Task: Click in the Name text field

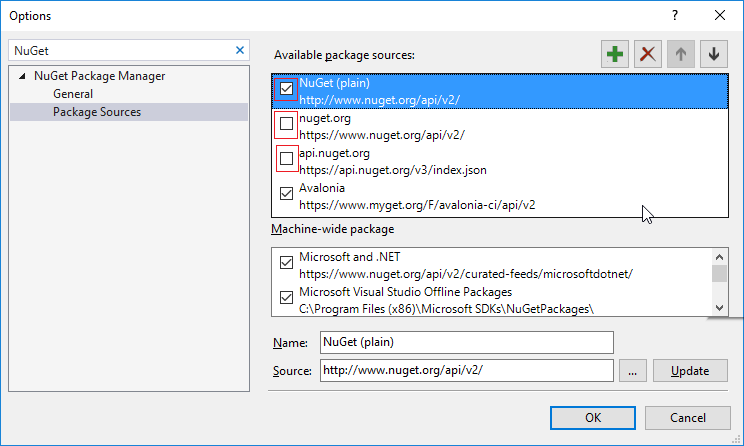Action: pos(466,342)
